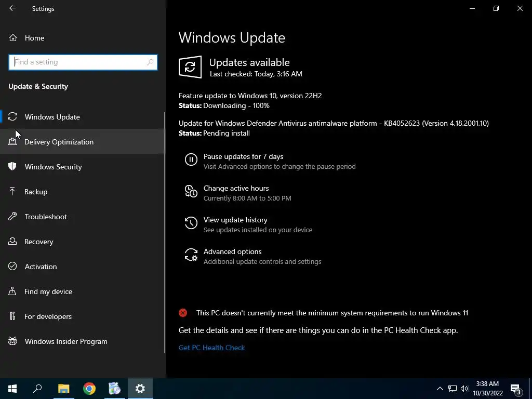Click the Settings gear on taskbar
This screenshot has height=399, width=532.
click(x=140, y=389)
